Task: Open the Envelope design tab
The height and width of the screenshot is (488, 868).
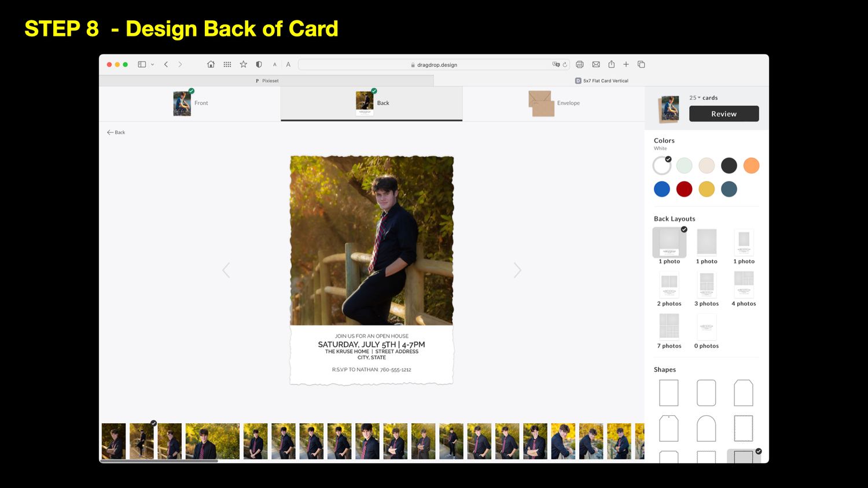Action: (x=554, y=103)
